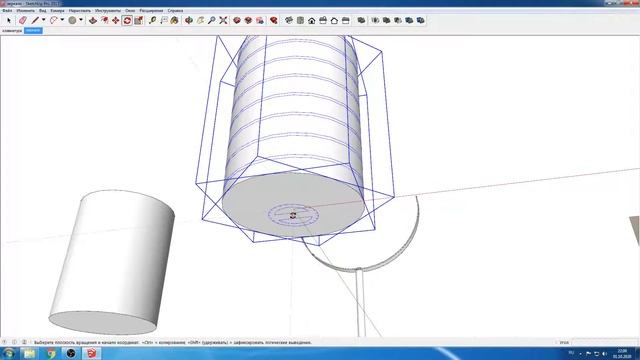The image size is (640, 360).
Task: Select the Offset tool
Action: (104, 20)
